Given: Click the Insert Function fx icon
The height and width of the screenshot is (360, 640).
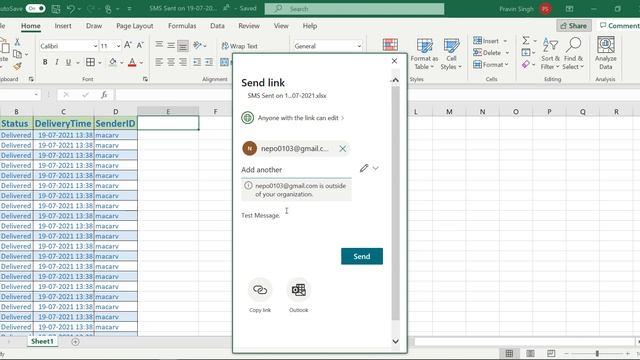Looking at the screenshot, I should click(104, 95).
